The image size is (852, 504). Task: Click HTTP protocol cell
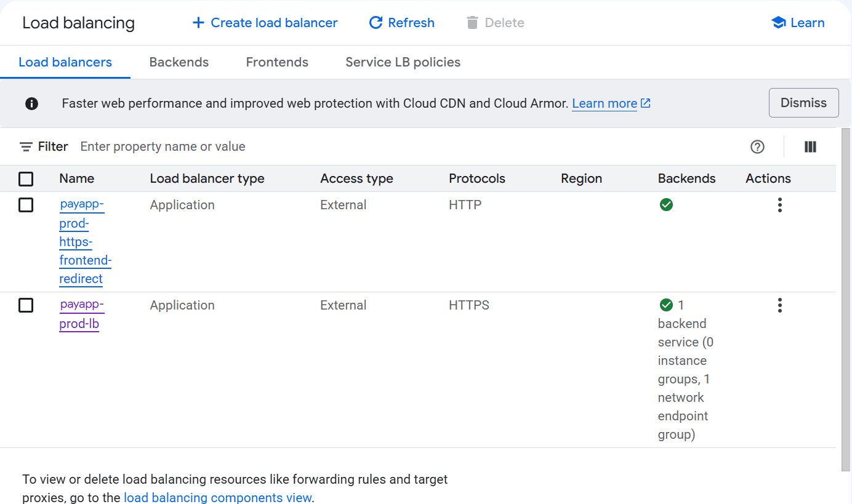(465, 205)
